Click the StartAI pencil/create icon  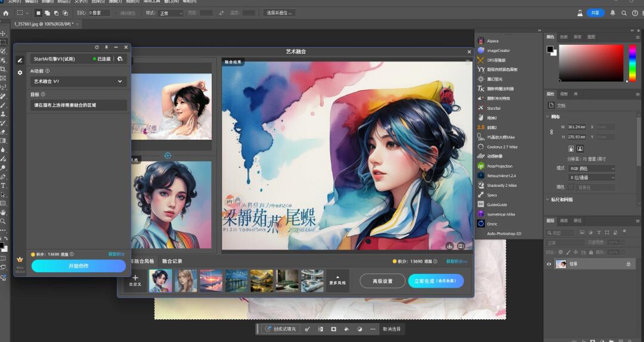pos(20,60)
